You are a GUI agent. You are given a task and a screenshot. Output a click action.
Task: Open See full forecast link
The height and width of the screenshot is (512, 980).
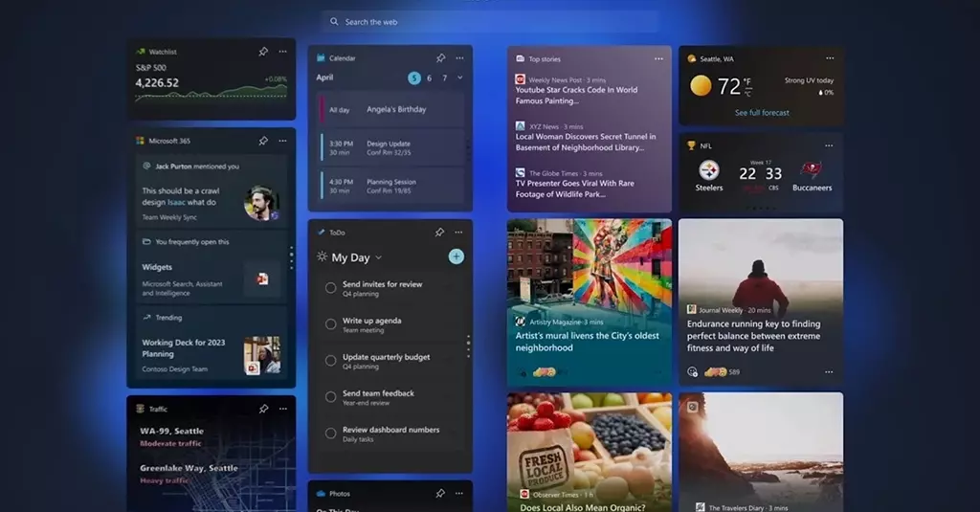click(762, 113)
